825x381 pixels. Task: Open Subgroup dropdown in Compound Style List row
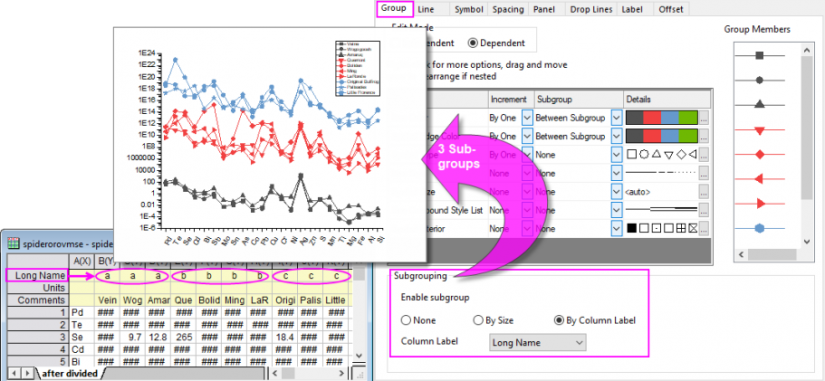[617, 209]
